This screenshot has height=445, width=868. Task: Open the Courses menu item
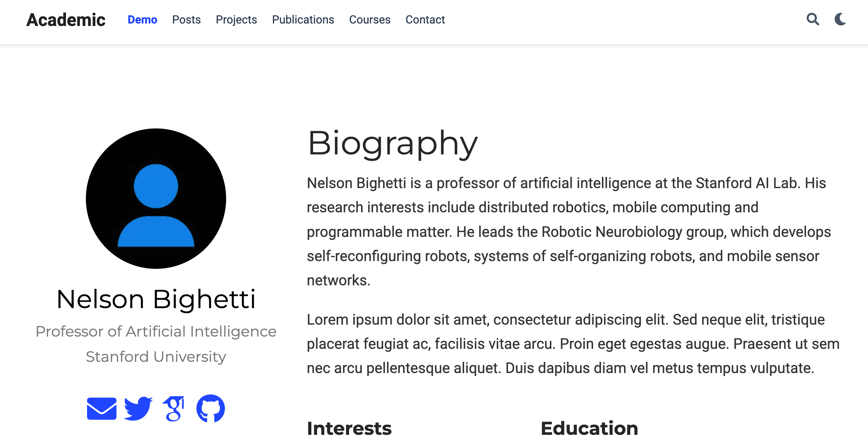(369, 20)
